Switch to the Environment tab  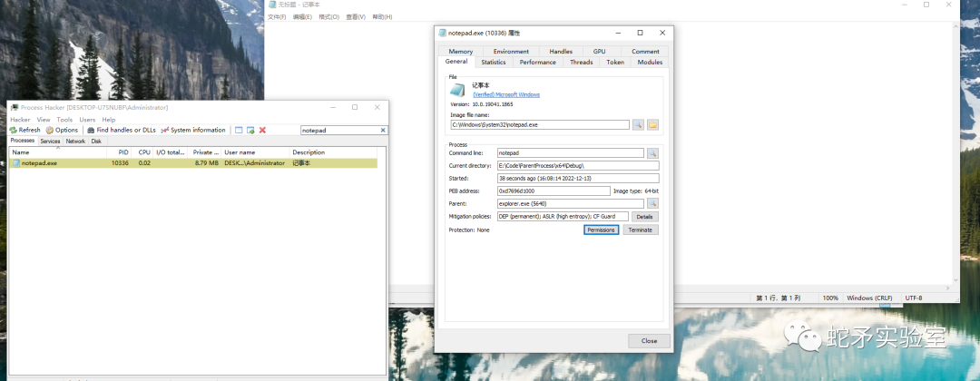511,51
